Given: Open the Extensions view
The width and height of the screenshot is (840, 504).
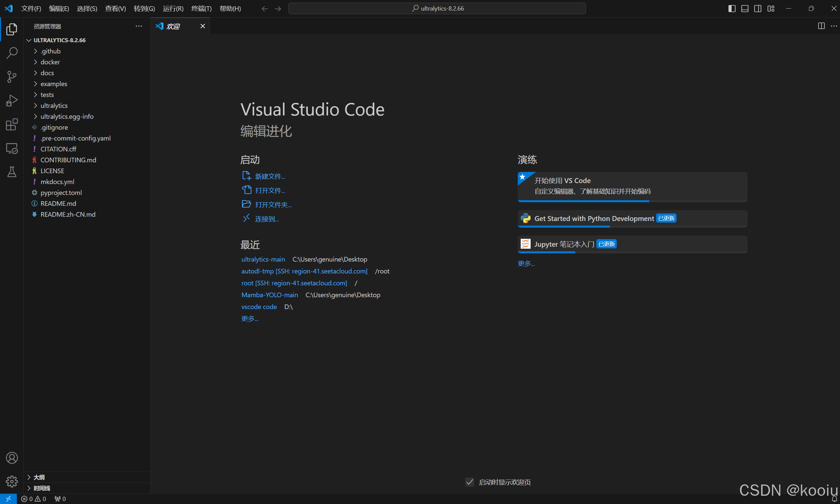Looking at the screenshot, I should click(x=12, y=125).
